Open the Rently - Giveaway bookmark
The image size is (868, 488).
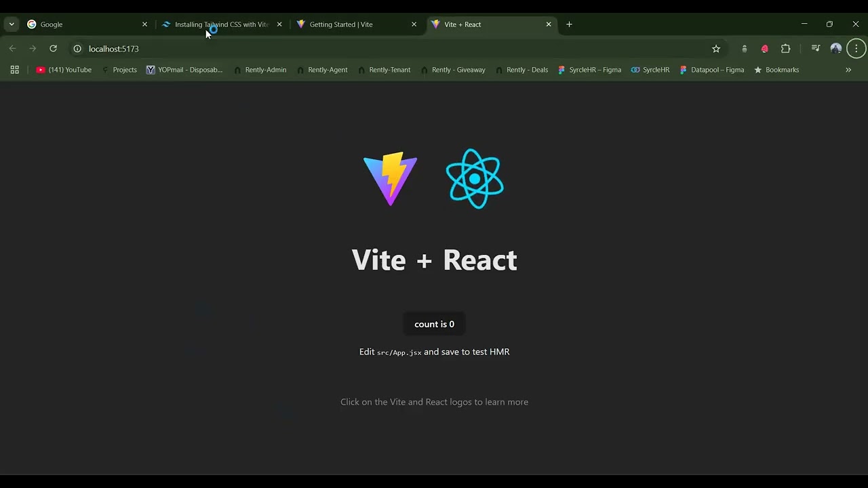453,70
